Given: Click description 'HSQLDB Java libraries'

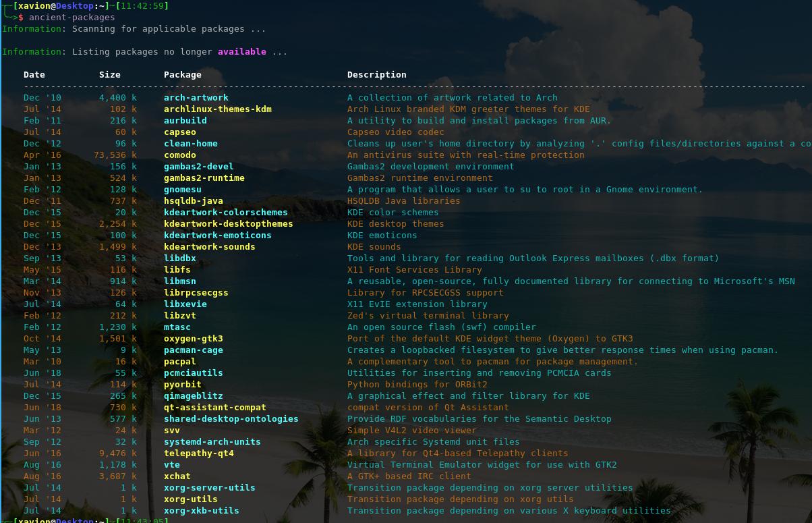Looking at the screenshot, I should coord(404,200).
